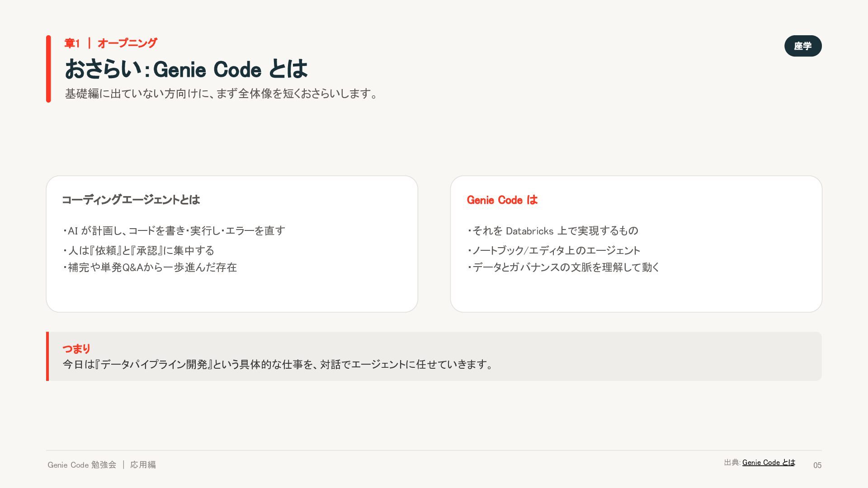
Task: Click the page number 05
Action: [817, 465]
